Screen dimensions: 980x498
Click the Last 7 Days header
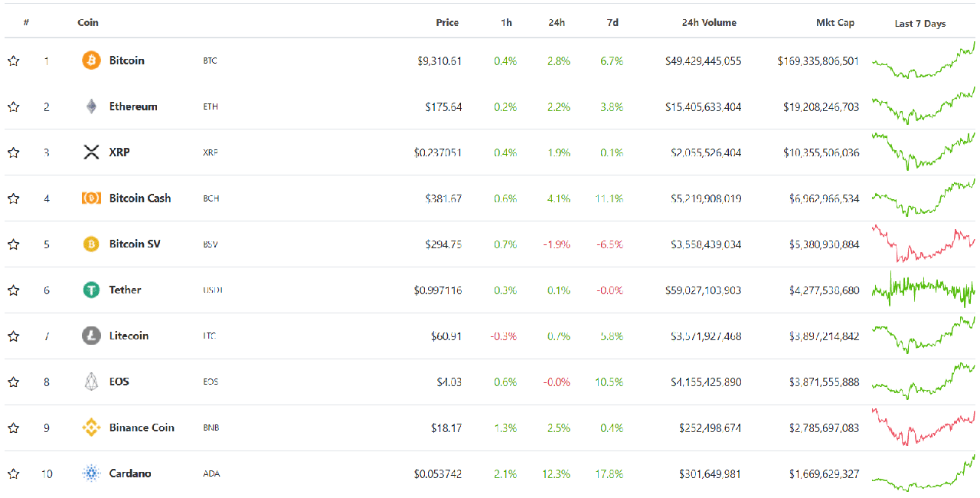click(x=920, y=24)
